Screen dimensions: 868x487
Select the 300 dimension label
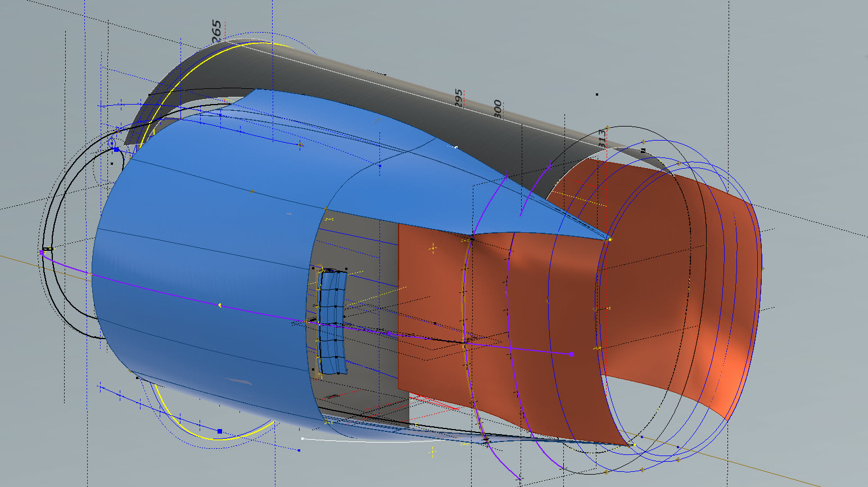[498, 109]
